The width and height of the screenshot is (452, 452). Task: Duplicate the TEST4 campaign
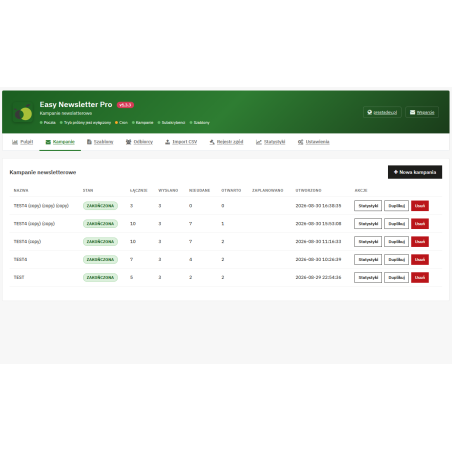(x=396, y=259)
